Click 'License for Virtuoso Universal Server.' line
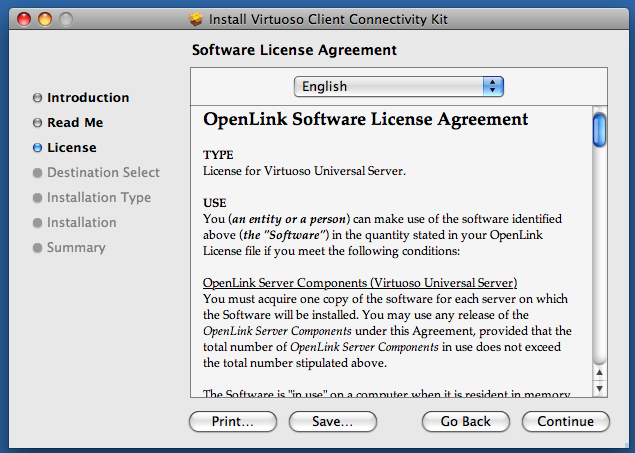The image size is (635, 453). pyautogui.click(x=304, y=171)
